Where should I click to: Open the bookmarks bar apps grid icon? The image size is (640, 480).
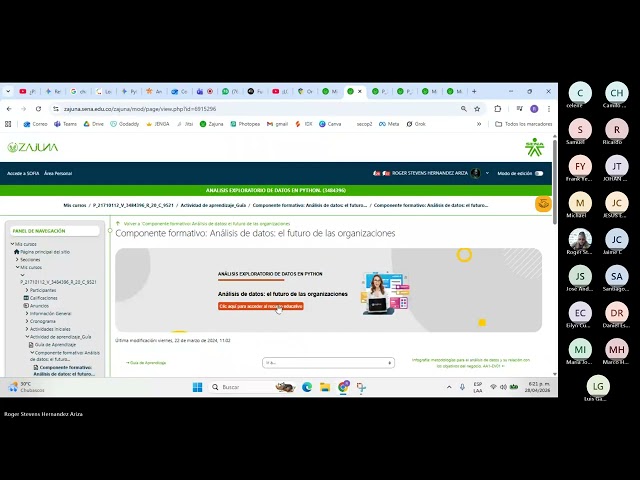(x=8, y=124)
